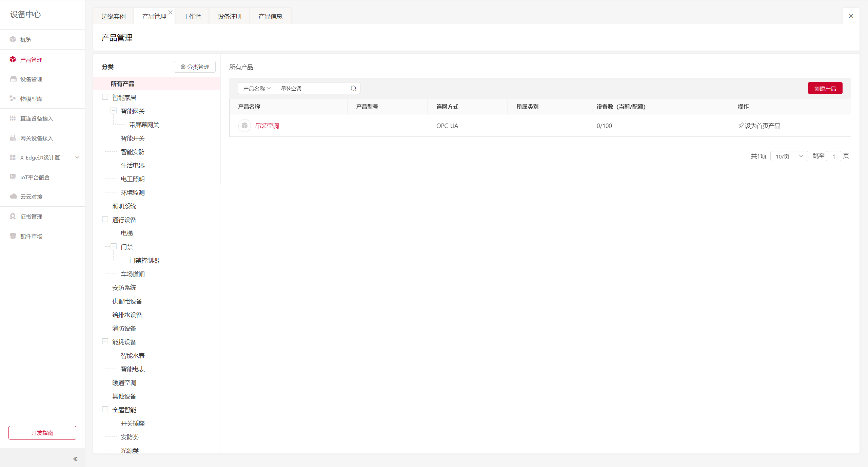Screen dimensions: 868x467
Task: Collapse the 通行设备 tree node
Action: pyautogui.click(x=105, y=219)
